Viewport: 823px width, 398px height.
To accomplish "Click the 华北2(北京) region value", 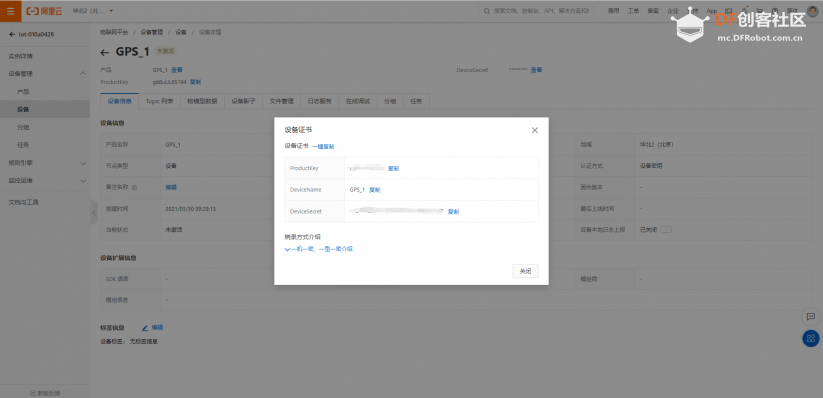I will point(657,144).
